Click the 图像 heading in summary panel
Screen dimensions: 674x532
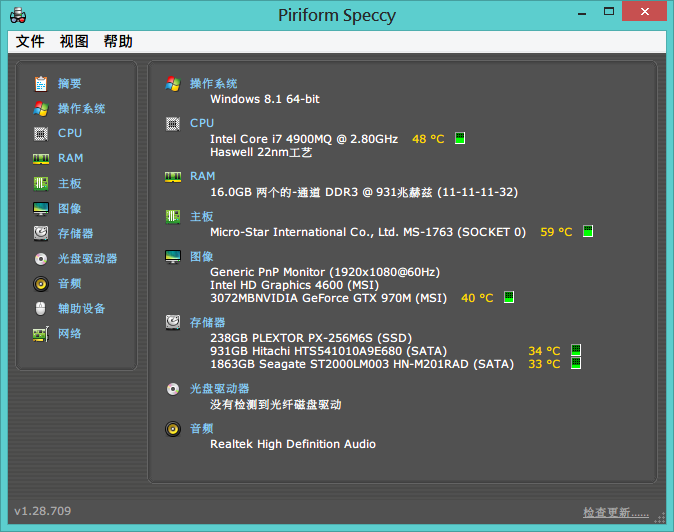202,257
